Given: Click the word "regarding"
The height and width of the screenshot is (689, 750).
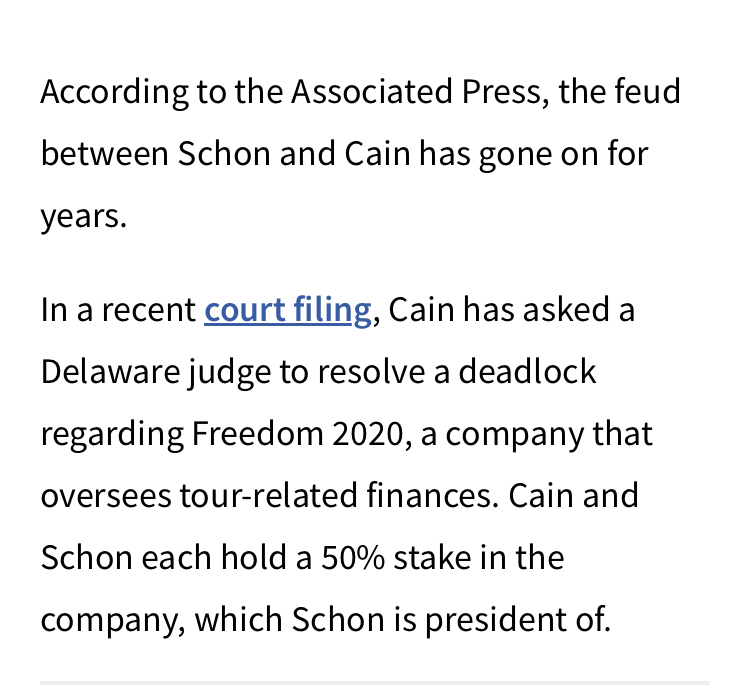Looking at the screenshot, I should click(112, 434).
